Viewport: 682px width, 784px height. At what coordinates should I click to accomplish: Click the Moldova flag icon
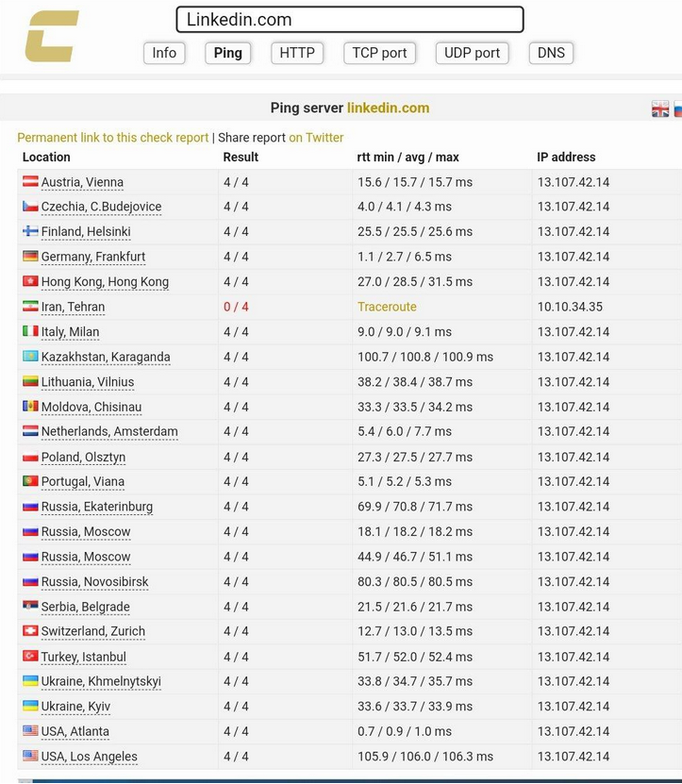(30, 406)
